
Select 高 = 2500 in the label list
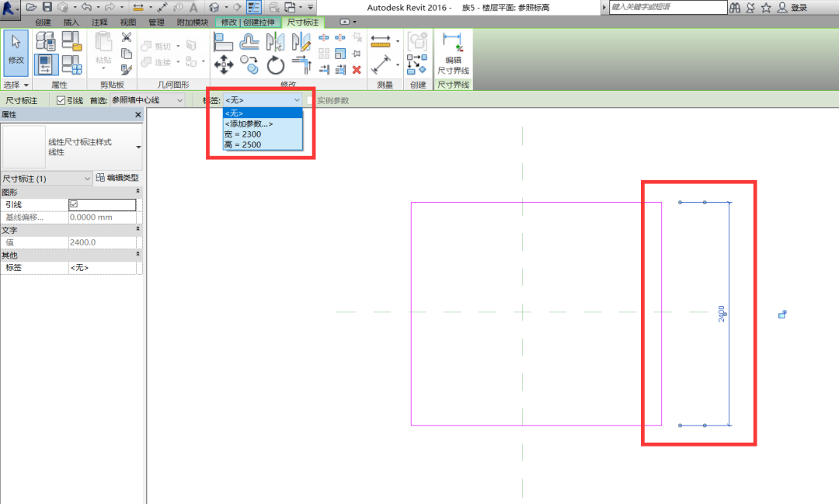263,144
